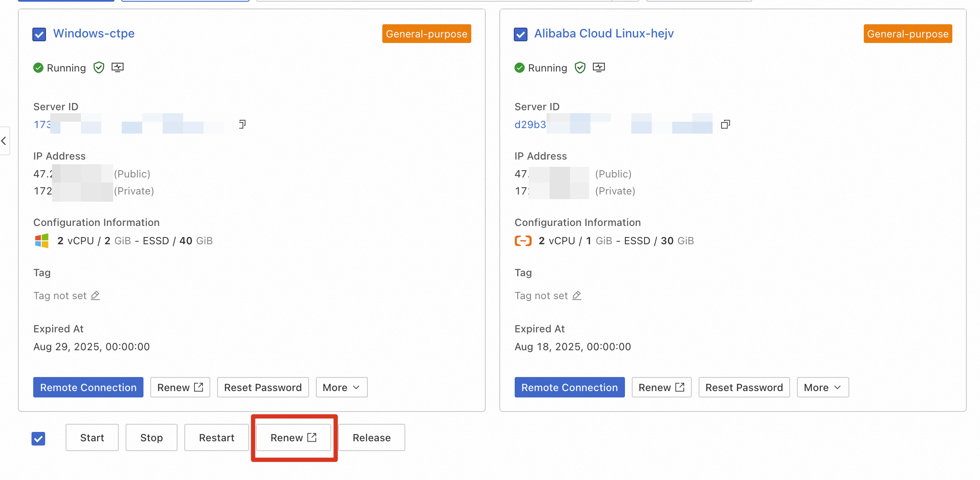Copy the Windows-ctpe server ID
Image resolution: width=980 pixels, height=480 pixels.
tap(242, 124)
